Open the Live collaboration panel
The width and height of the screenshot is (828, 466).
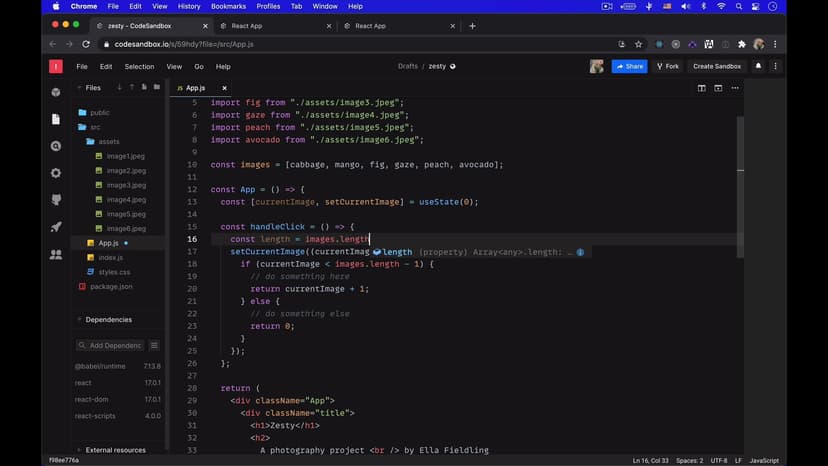point(56,254)
